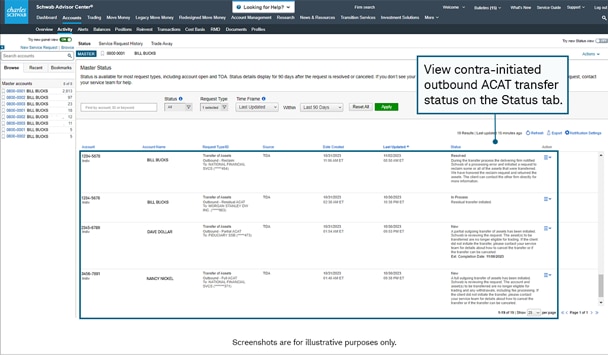Viewport: 608px width, 360px height.
Task: Toggle the Try new panel view switch
Action: point(66,40)
